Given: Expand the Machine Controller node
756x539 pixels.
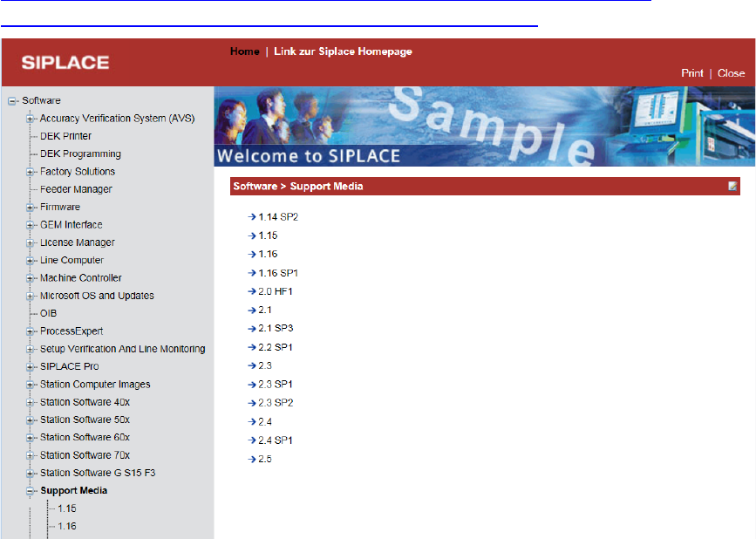Looking at the screenshot, I should tap(30, 278).
